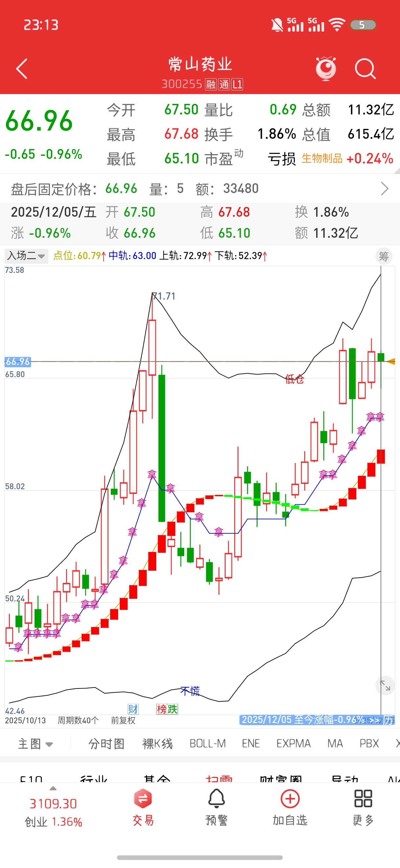Expand the quote panel corner triangle

coord(397,171)
